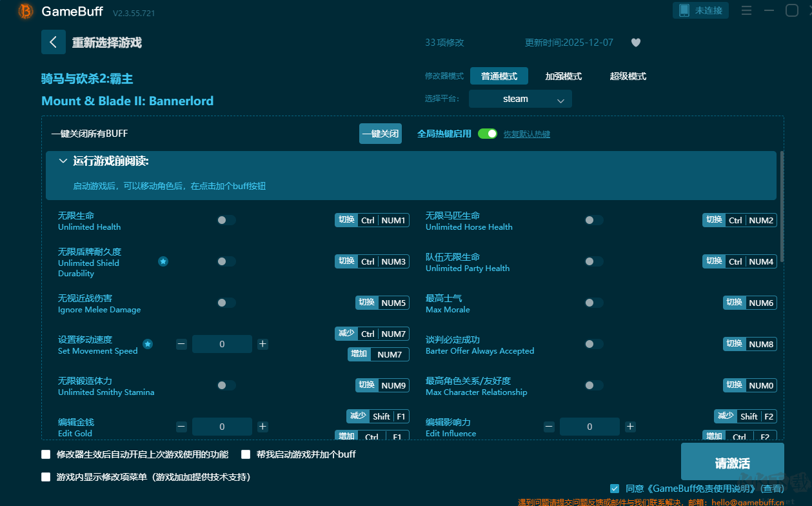Check show in-game modifier menu checkbox

[46, 477]
